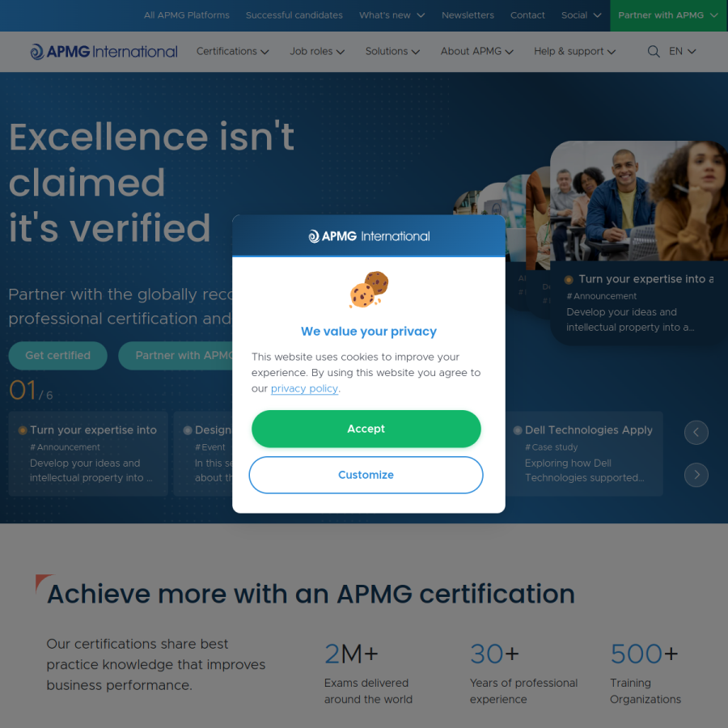Open the Job roles menu

(317, 52)
